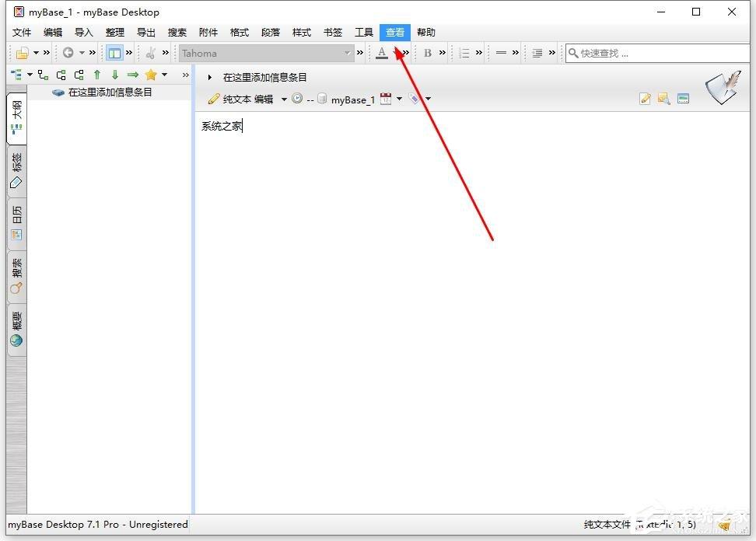This screenshot has width=756, height=541.
Task: Open the 书签 menu
Action: pyautogui.click(x=333, y=33)
